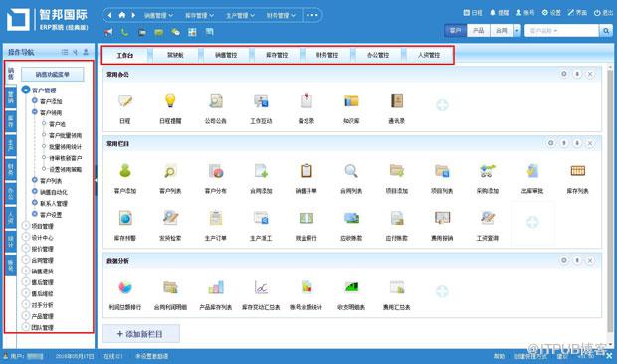Open the 销售开单 clipboard icon
Screen dimensions: 617x364
307,171
